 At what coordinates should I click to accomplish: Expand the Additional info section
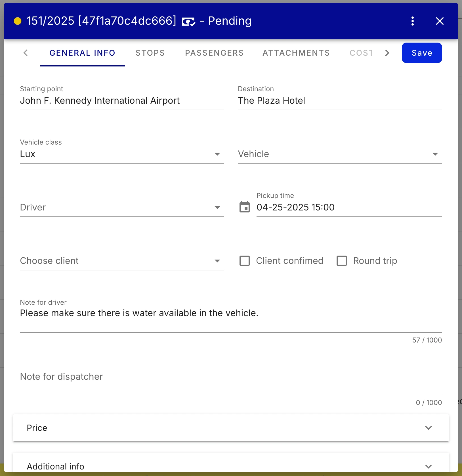tap(429, 466)
